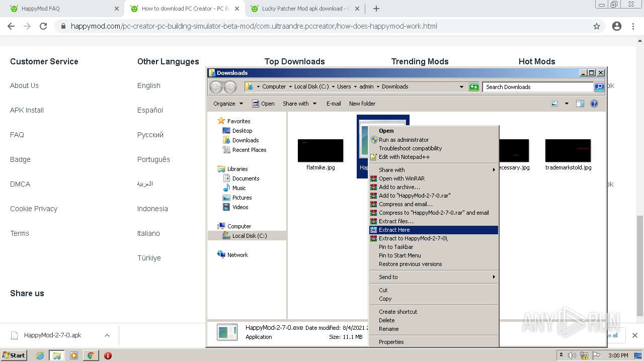Click the Windows Start button
This screenshot has width=644, height=362.
point(14,355)
